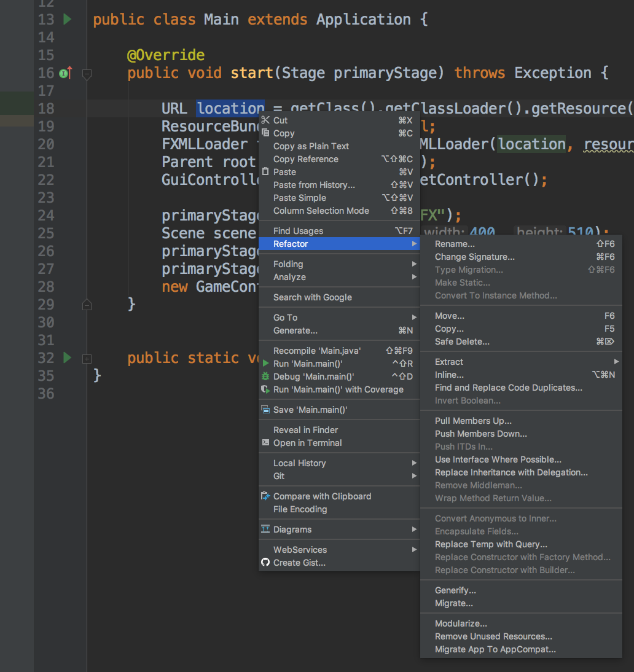
Task: Open the Analyze submenu
Action: pyautogui.click(x=339, y=277)
